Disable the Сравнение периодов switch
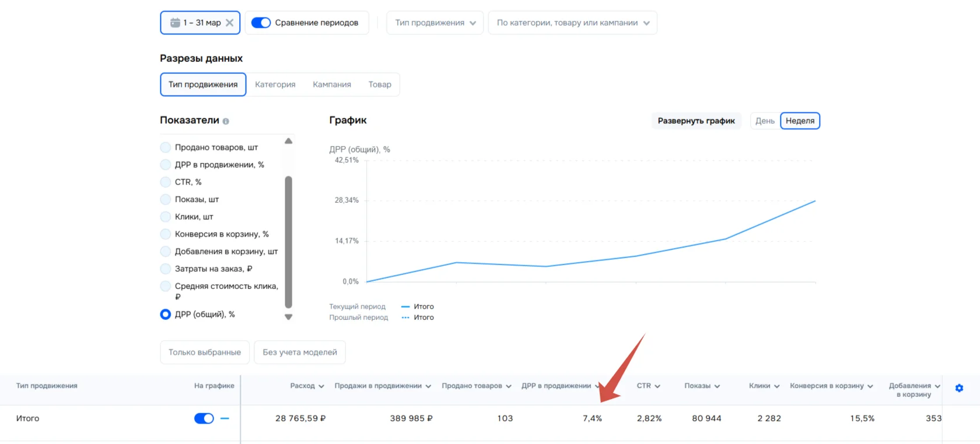Viewport: 980px width, 444px height. (x=261, y=23)
